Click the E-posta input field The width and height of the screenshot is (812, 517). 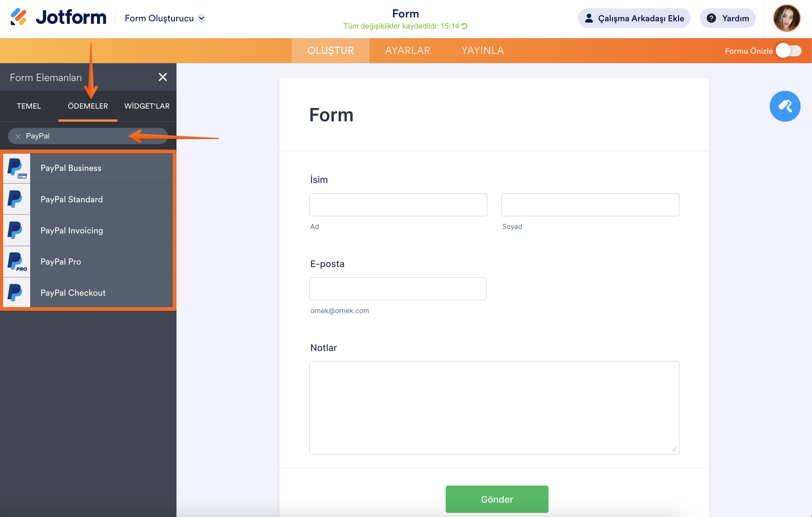pos(397,289)
